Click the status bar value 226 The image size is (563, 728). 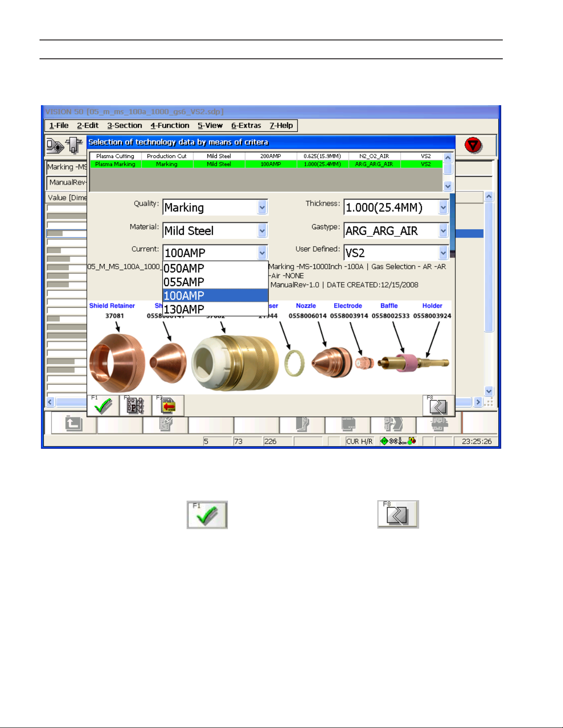[x=270, y=441]
